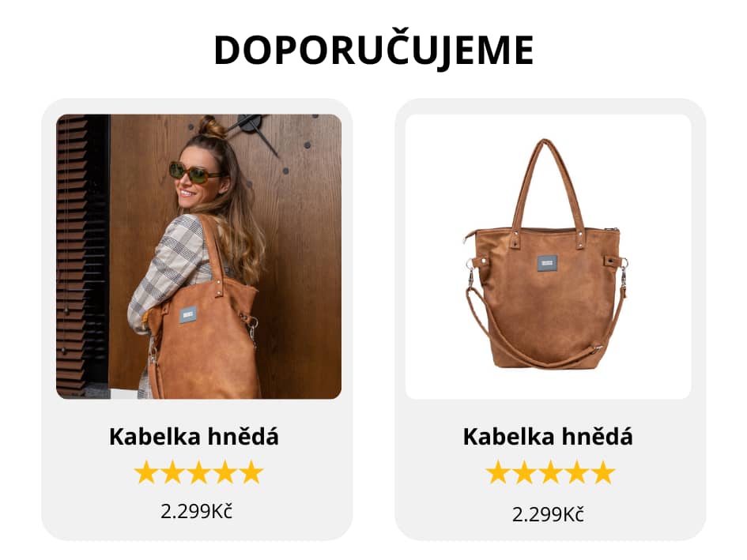Click the left card's Kabelka hnědá title
Viewport: 747px width, 560px height.
tap(194, 437)
